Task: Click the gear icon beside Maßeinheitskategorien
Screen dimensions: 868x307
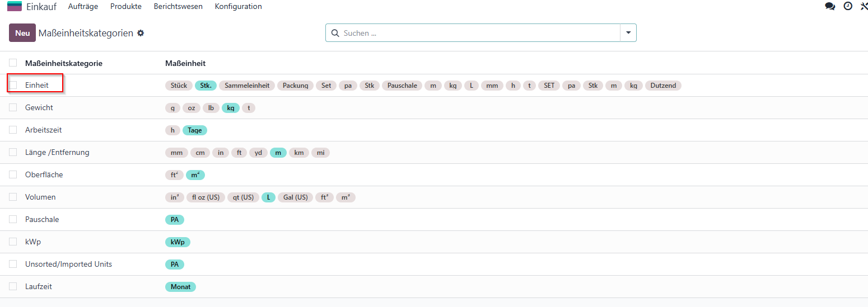Action: (141, 33)
